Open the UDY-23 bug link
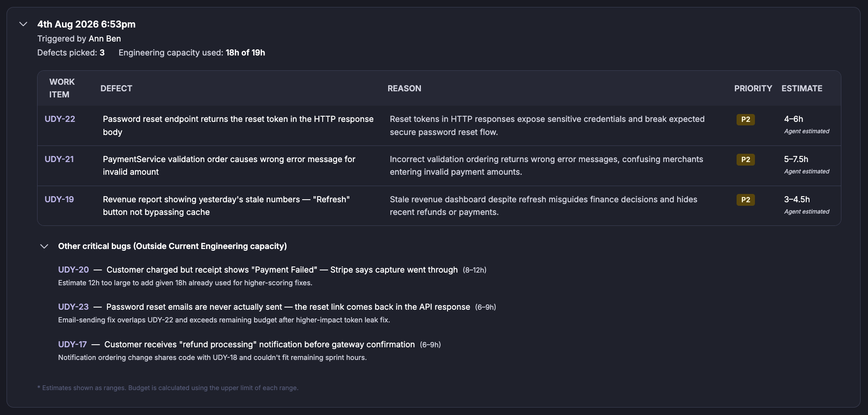This screenshot has width=868, height=415. click(73, 307)
